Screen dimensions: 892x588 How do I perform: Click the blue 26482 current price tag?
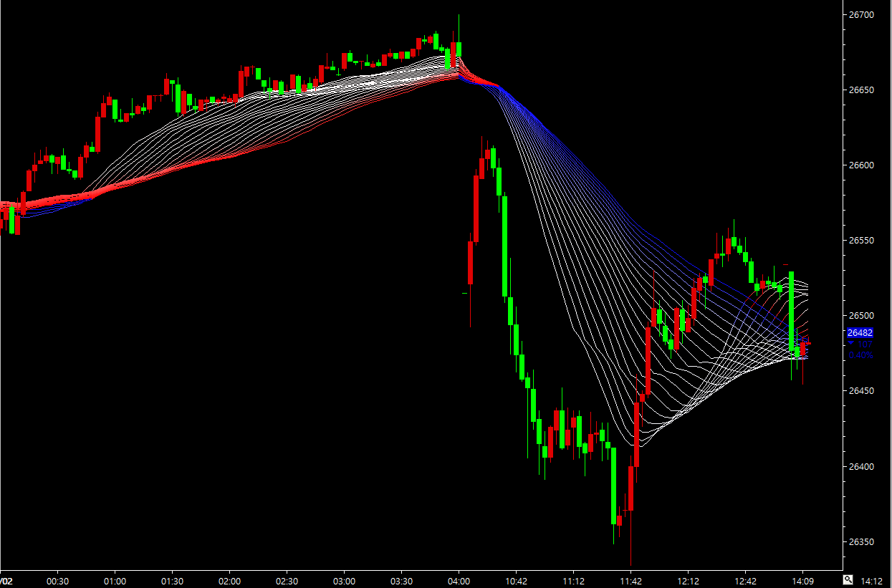coord(859,333)
